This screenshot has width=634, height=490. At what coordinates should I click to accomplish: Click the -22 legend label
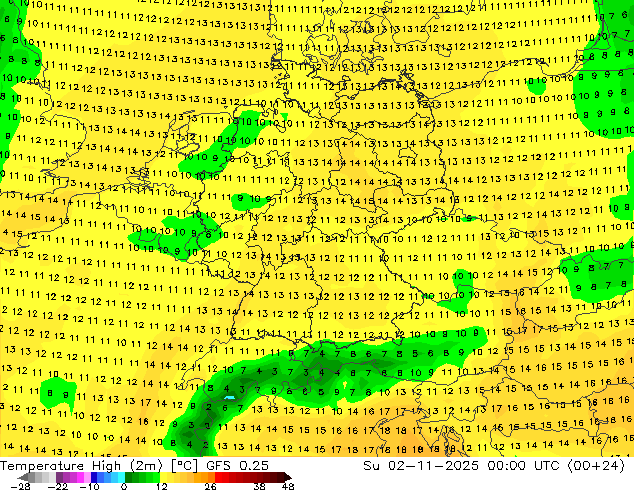[x=57, y=486]
